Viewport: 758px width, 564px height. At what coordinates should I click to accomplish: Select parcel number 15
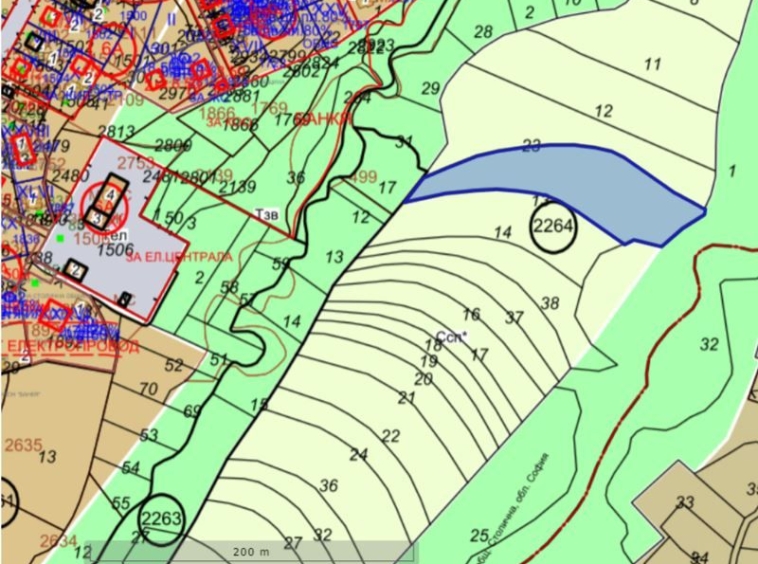[x=259, y=405]
